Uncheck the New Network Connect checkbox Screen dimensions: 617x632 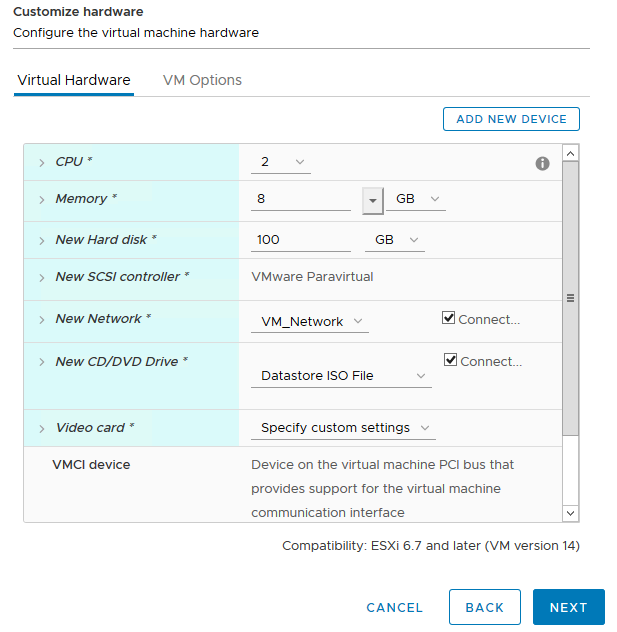449,319
